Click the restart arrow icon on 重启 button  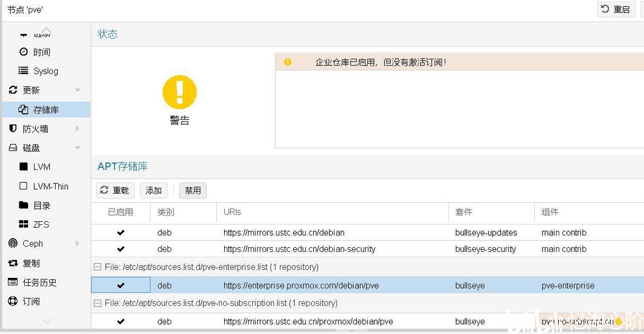[x=605, y=9]
